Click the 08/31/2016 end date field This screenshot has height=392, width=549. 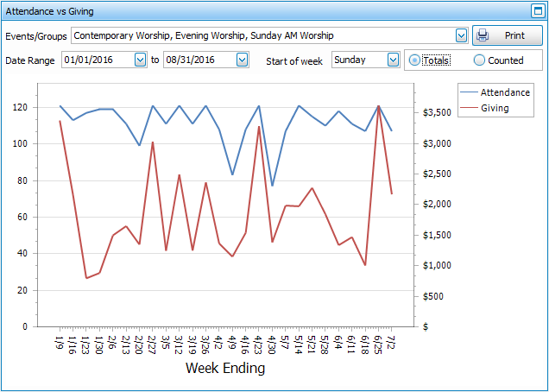tap(197, 60)
